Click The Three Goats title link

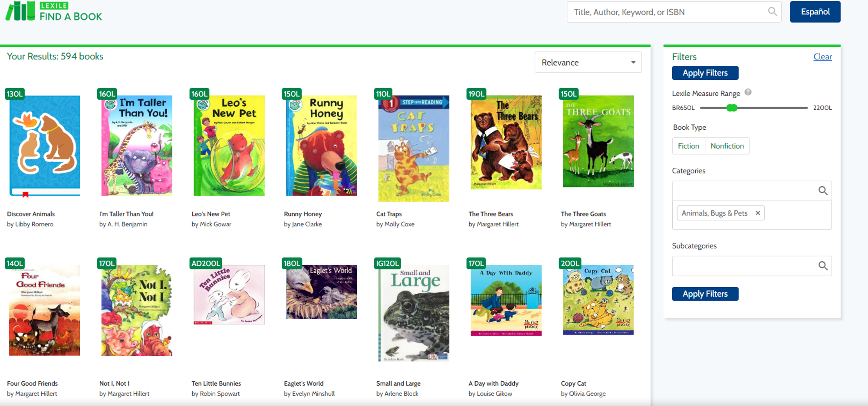tap(583, 214)
